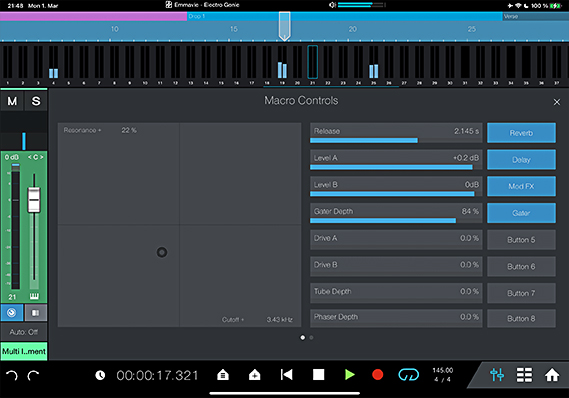Open the grid launcher view icon
This screenshot has height=398, width=569.
pos(524,375)
